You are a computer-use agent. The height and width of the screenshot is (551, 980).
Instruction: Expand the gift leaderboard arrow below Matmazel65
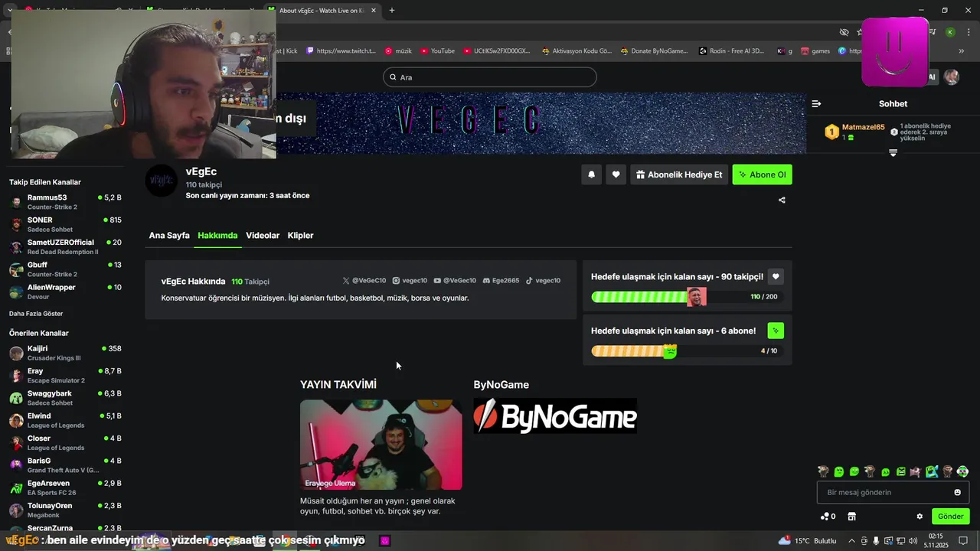[x=893, y=153]
